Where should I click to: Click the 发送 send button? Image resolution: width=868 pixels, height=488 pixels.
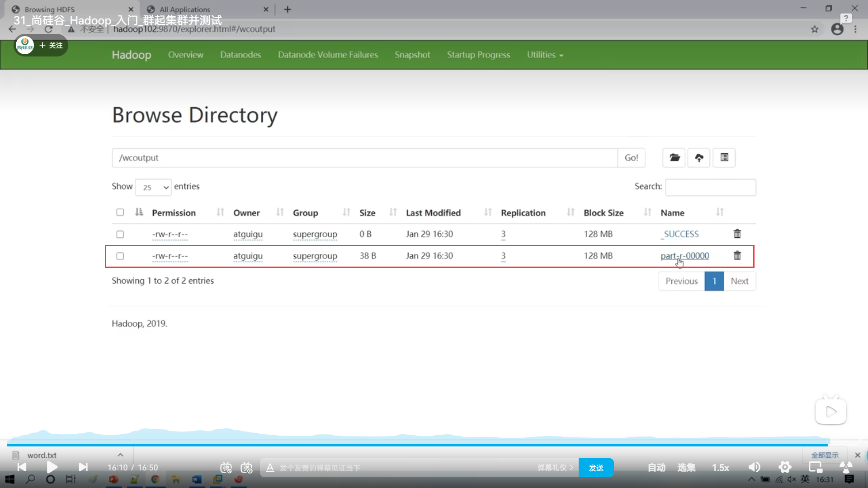596,468
